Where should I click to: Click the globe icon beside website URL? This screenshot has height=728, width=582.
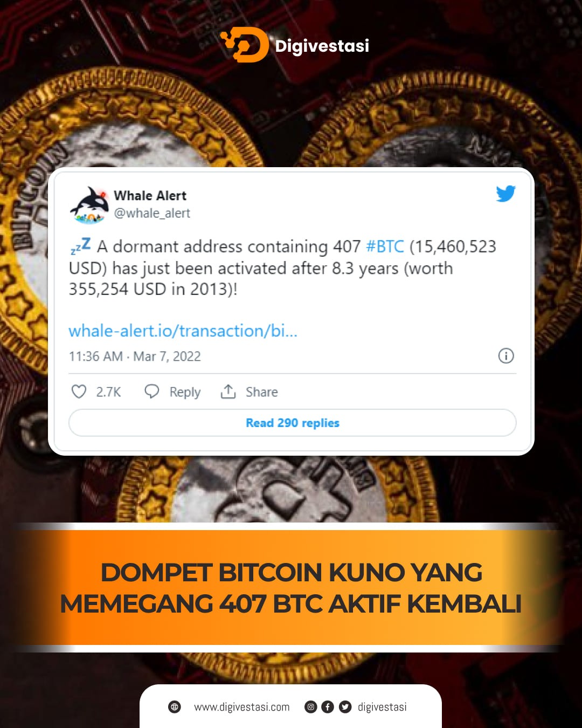[175, 707]
